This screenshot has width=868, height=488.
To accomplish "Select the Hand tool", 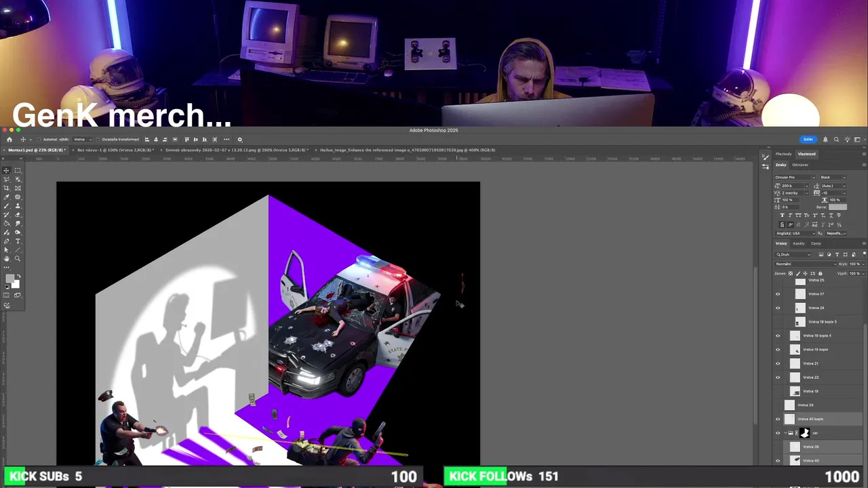I will tap(6, 258).
